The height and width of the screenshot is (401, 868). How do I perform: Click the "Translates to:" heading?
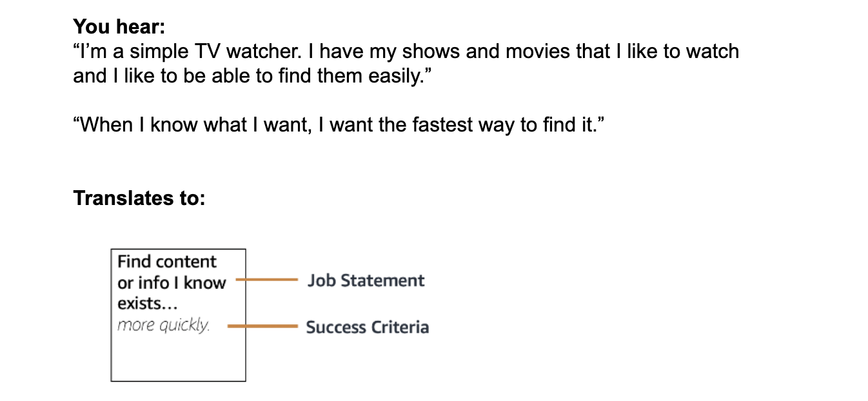pos(139,198)
